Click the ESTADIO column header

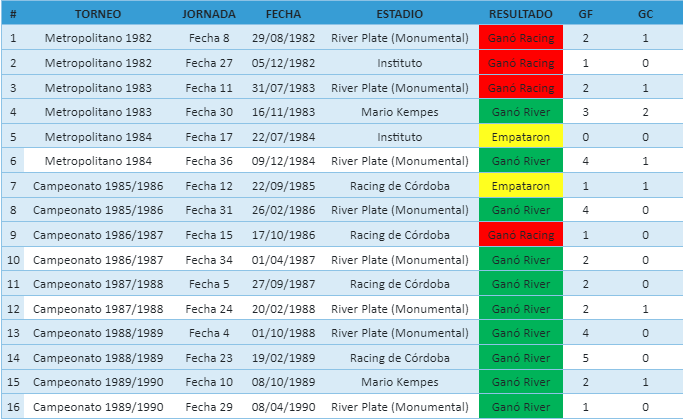tap(399, 14)
